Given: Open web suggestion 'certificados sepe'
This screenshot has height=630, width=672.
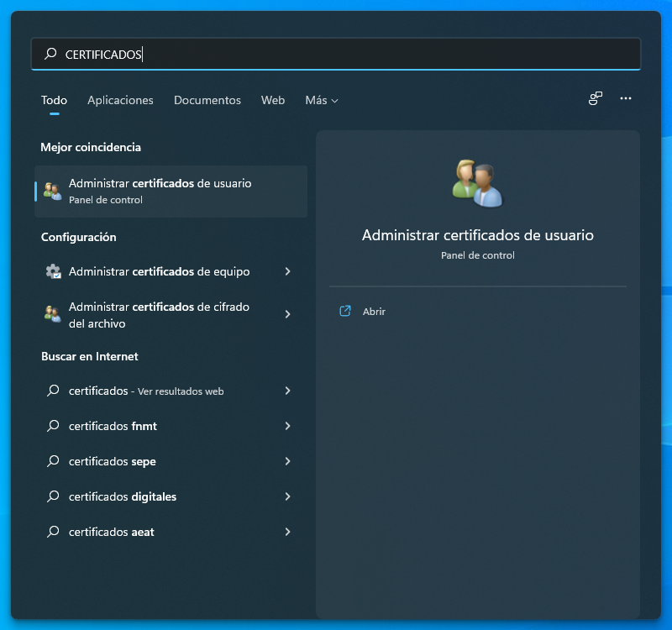Looking at the screenshot, I should 171,461.
